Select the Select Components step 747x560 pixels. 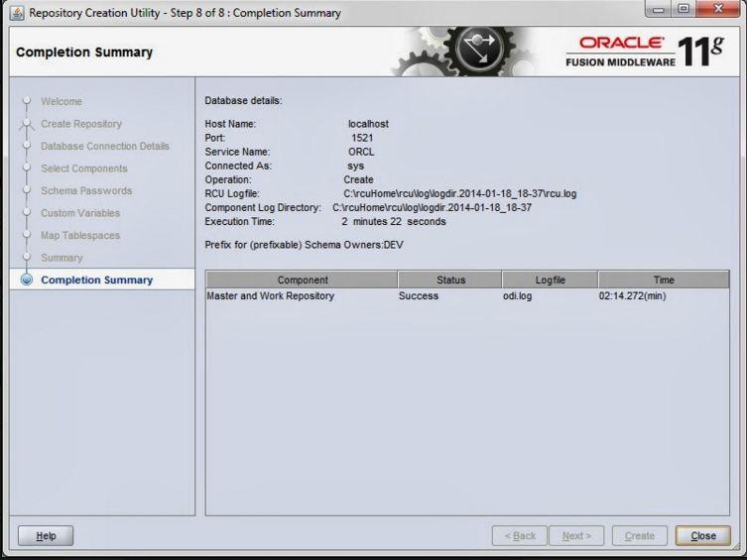84,168
